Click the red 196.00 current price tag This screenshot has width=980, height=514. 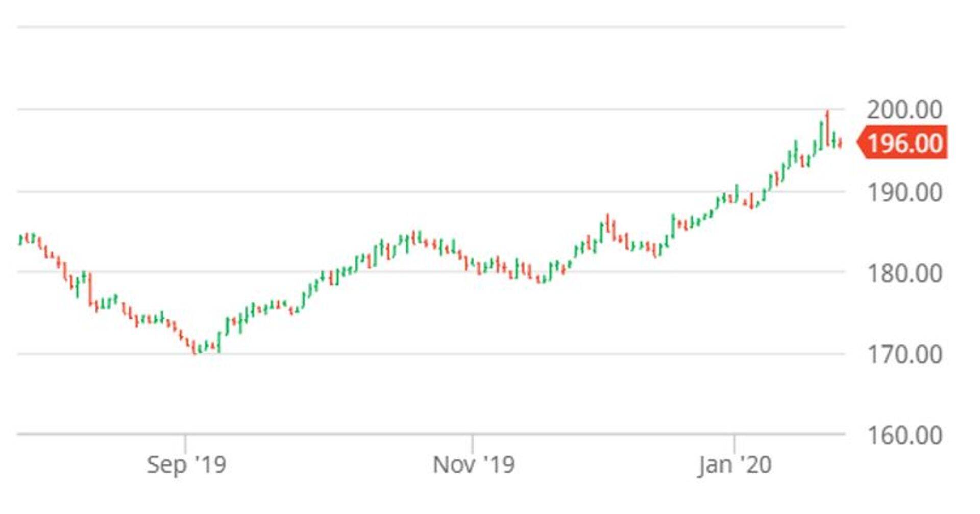tap(904, 143)
